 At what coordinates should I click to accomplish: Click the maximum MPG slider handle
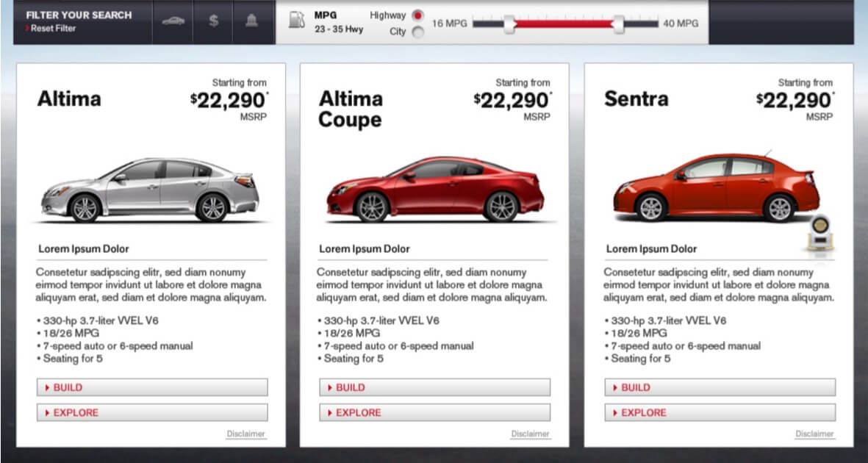point(618,24)
